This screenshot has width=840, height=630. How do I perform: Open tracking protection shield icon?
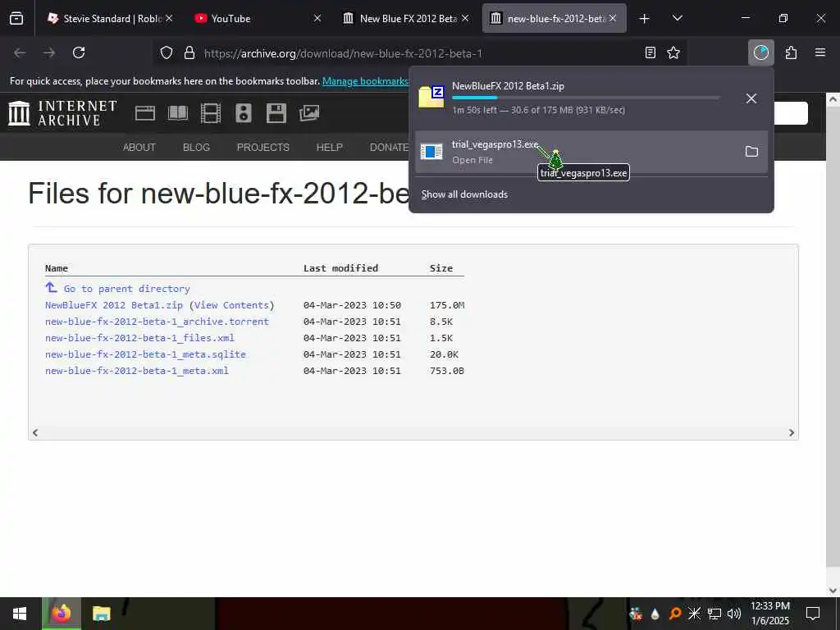167,53
